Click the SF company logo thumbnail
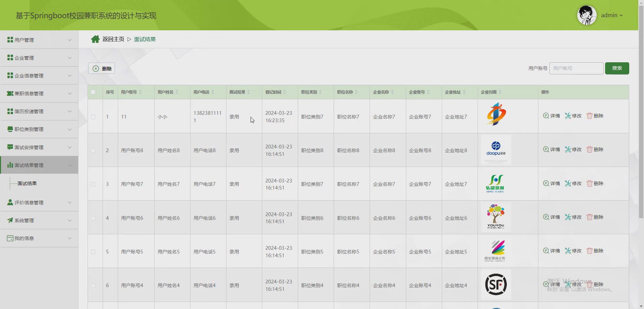The image size is (644, 309). click(x=496, y=284)
